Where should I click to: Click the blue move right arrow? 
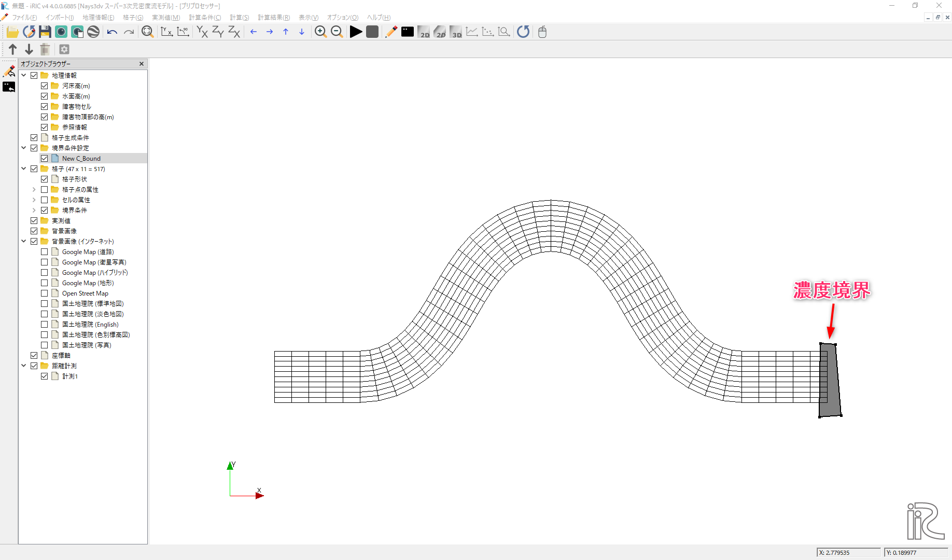[x=270, y=32]
